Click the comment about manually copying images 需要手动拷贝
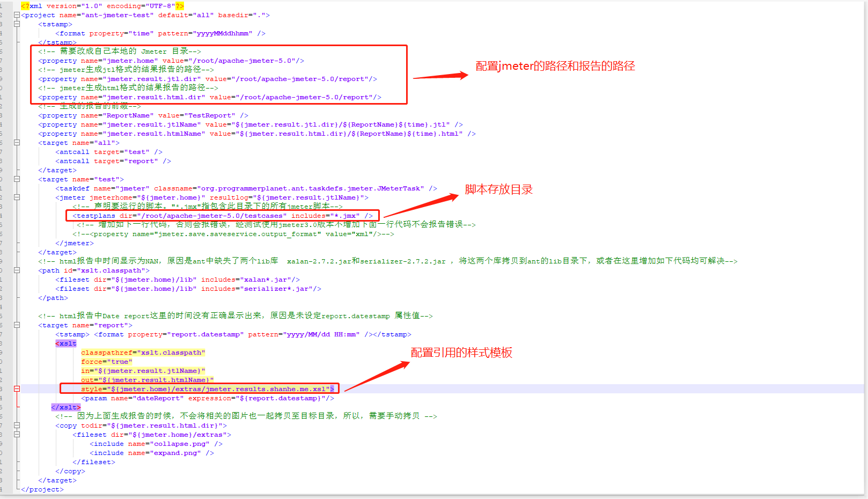 tap(246, 416)
